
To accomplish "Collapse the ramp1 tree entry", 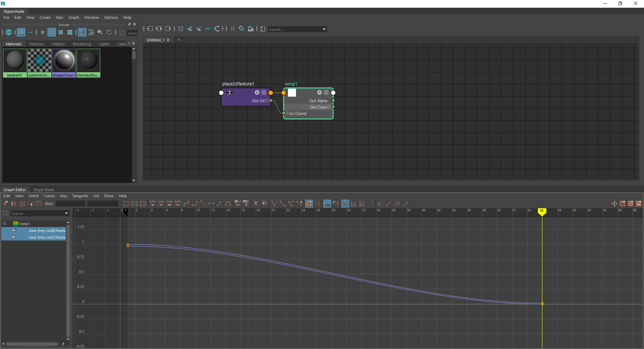I will click(5, 224).
